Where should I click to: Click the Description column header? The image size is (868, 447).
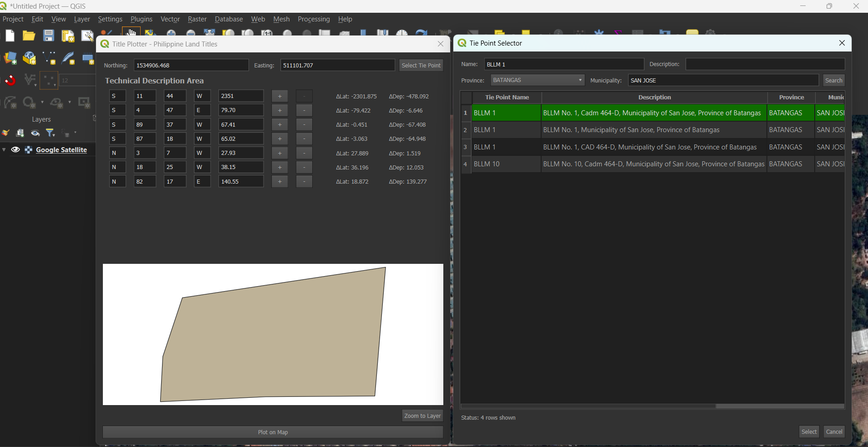click(655, 98)
